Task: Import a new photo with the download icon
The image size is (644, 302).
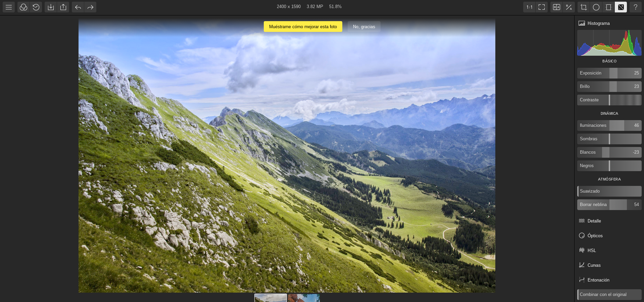Action: pos(51,7)
